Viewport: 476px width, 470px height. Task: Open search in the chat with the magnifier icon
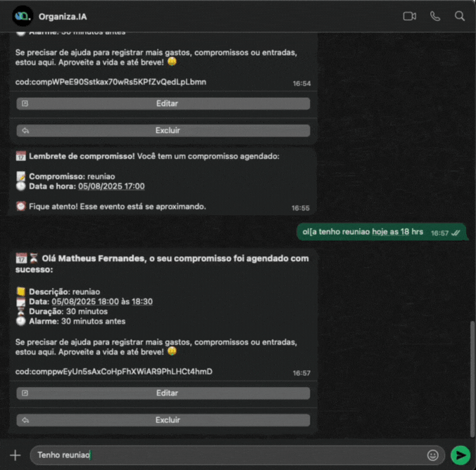point(460,16)
